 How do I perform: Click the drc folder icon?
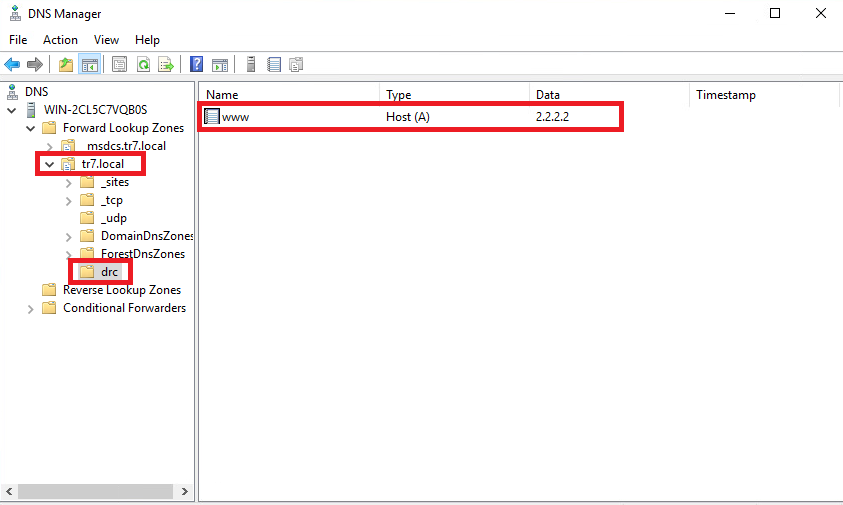(x=87, y=272)
